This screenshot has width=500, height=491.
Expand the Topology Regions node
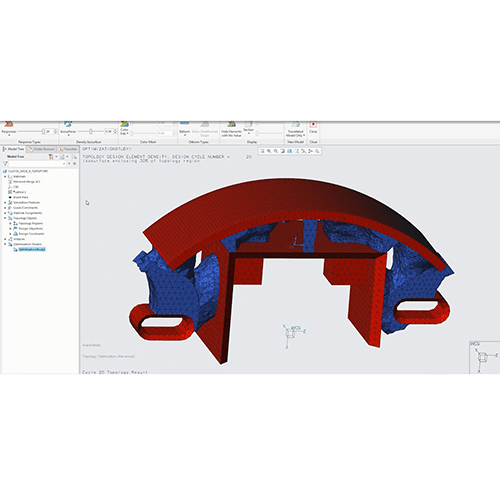pyautogui.click(x=10, y=223)
